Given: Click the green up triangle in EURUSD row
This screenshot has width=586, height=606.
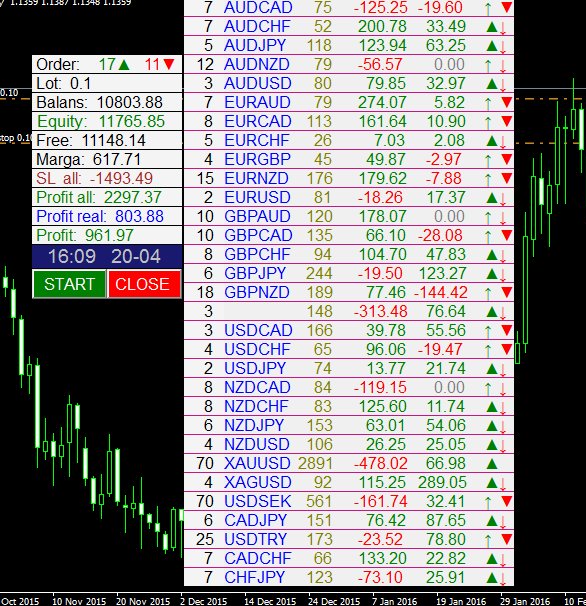Looking at the screenshot, I should (x=492, y=197).
